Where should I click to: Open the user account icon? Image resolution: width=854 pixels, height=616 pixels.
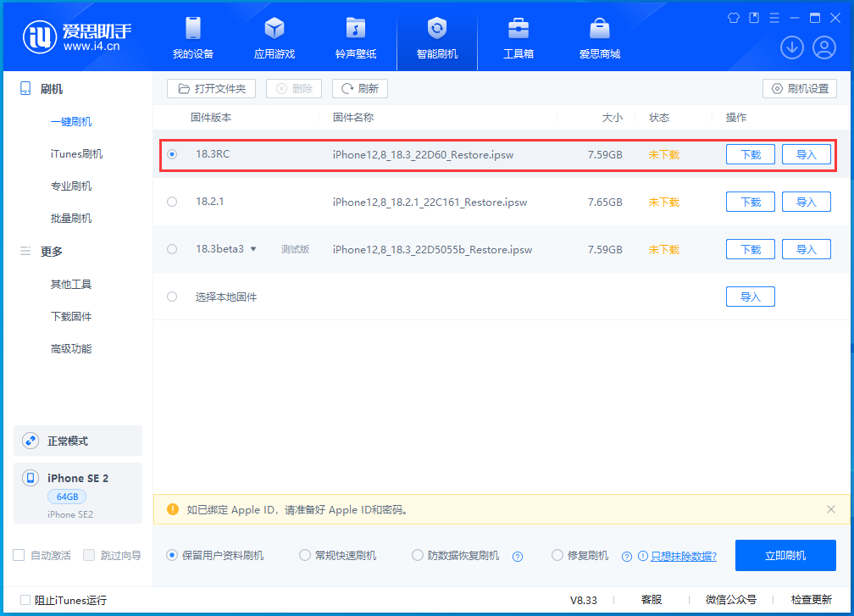click(823, 47)
